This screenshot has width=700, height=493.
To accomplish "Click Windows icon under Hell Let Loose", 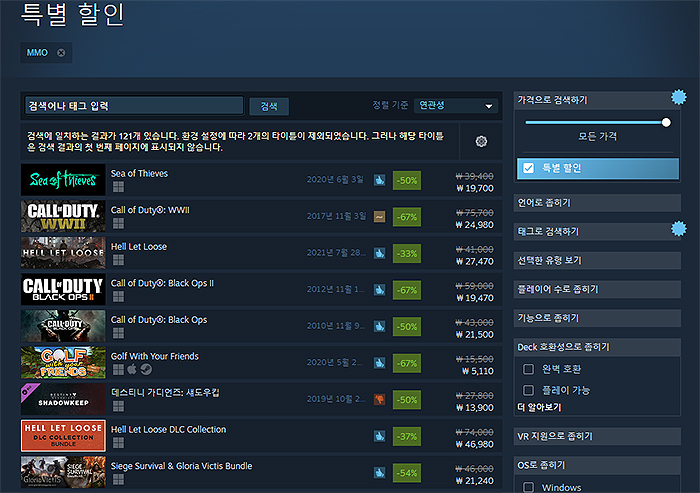I will click(118, 260).
